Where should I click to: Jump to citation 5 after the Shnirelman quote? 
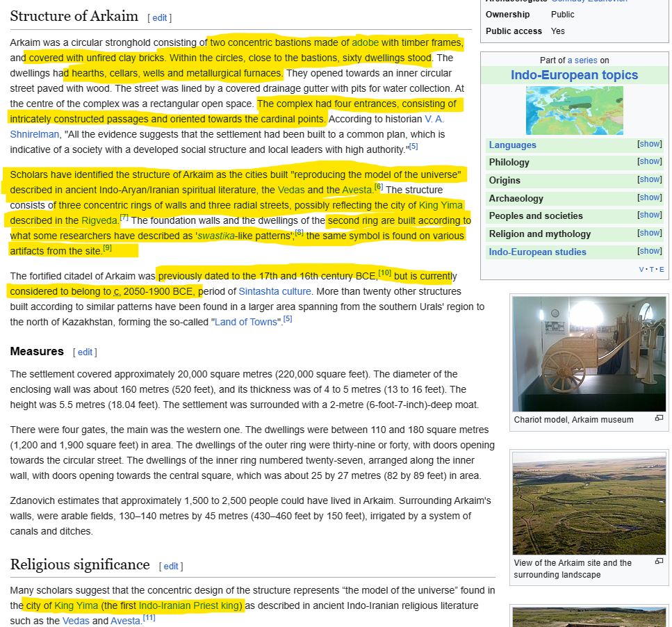click(x=413, y=147)
